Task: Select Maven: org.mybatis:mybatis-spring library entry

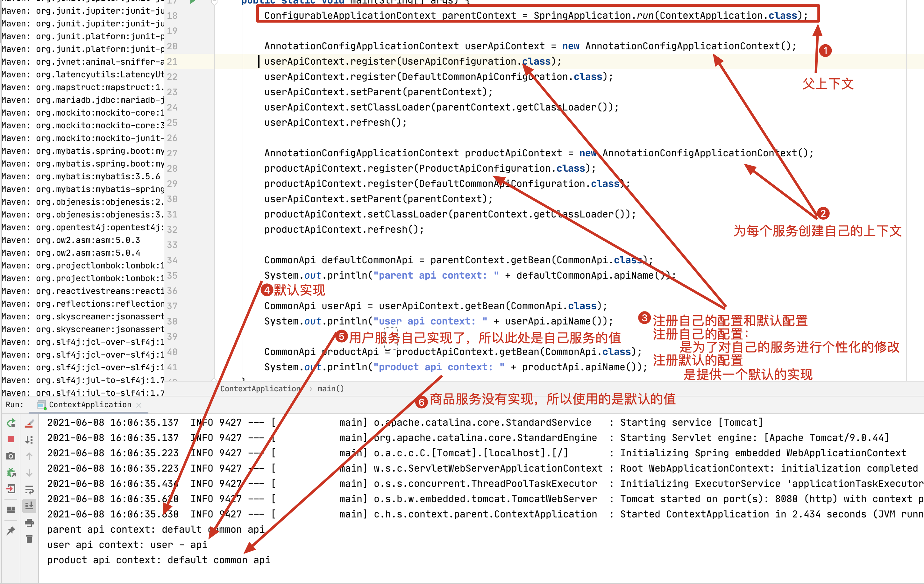Action: click(x=82, y=189)
